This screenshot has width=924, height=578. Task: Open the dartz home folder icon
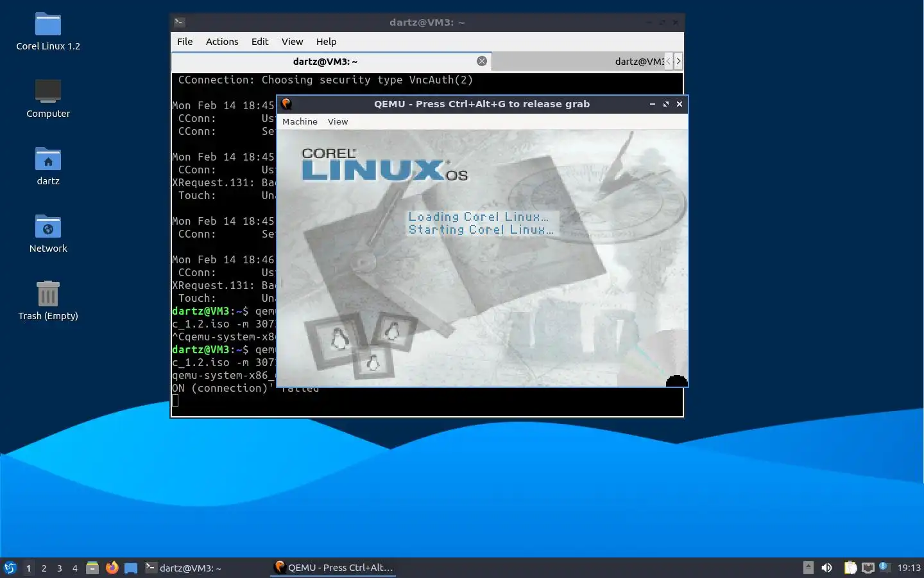[48, 167]
